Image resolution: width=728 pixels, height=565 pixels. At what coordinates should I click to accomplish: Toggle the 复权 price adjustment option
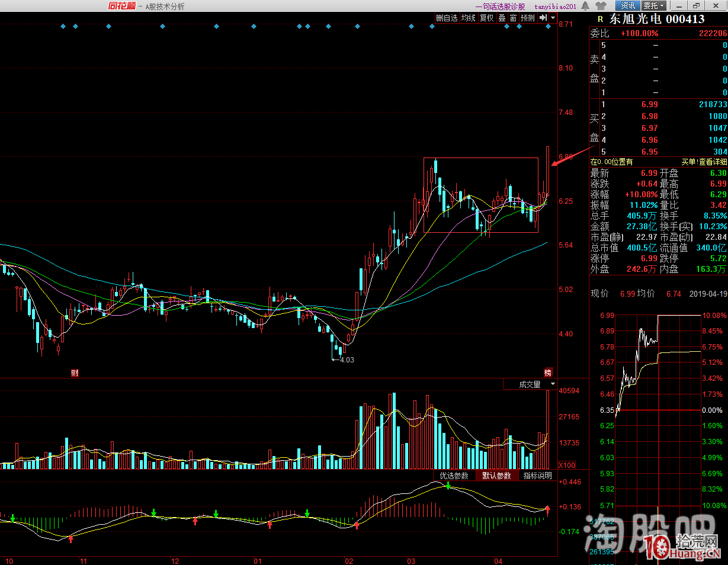[487, 18]
